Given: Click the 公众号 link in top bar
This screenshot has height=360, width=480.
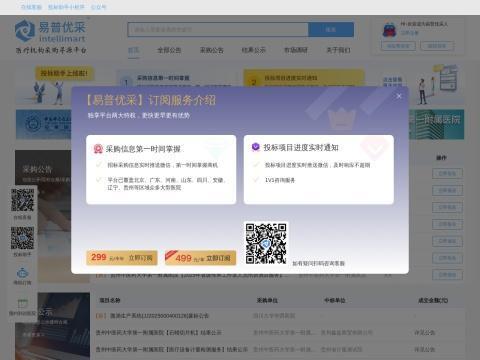Looking at the screenshot, I should tap(98, 7).
